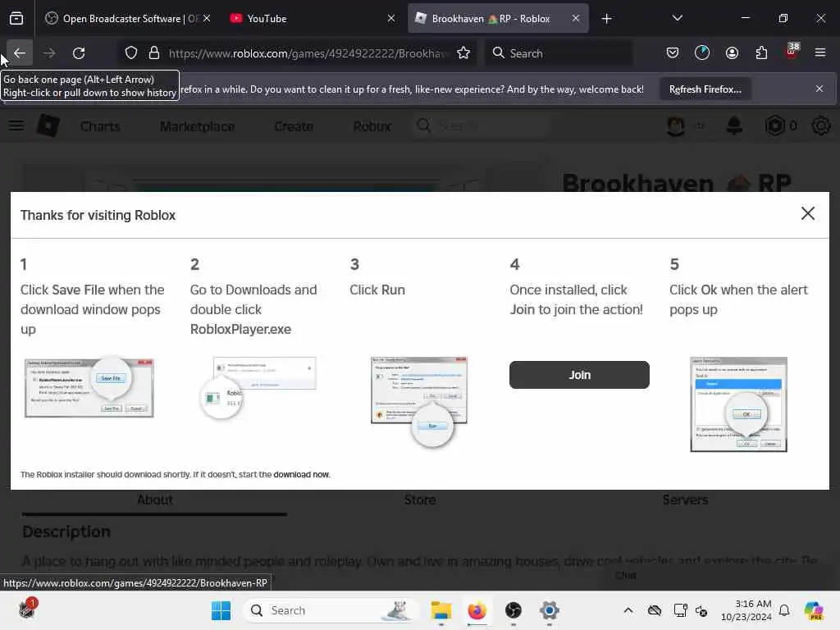Open Charts in Roblox navigation
The image size is (840, 630).
click(x=100, y=126)
